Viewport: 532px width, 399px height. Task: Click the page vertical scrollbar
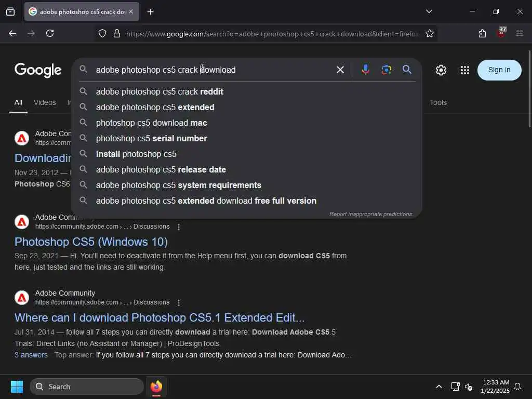click(529, 89)
